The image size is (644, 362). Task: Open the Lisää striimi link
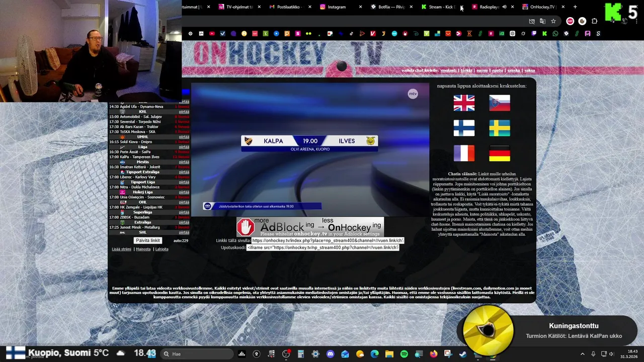pyautogui.click(x=121, y=249)
